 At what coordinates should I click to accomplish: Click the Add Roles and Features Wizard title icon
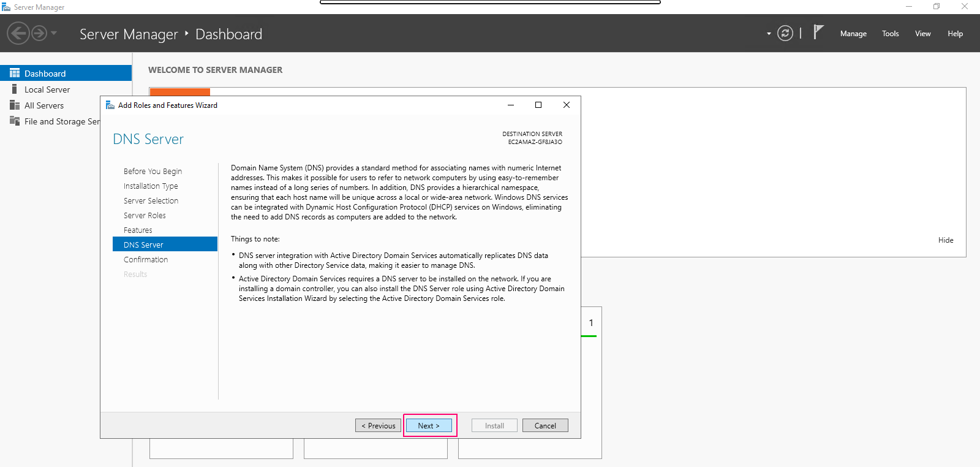tap(110, 105)
